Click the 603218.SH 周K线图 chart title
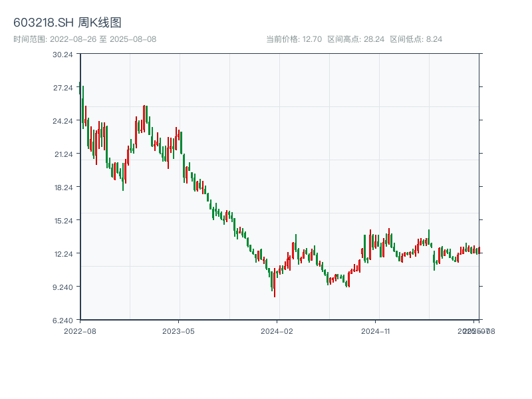532x399 pixels. [x=67, y=23]
